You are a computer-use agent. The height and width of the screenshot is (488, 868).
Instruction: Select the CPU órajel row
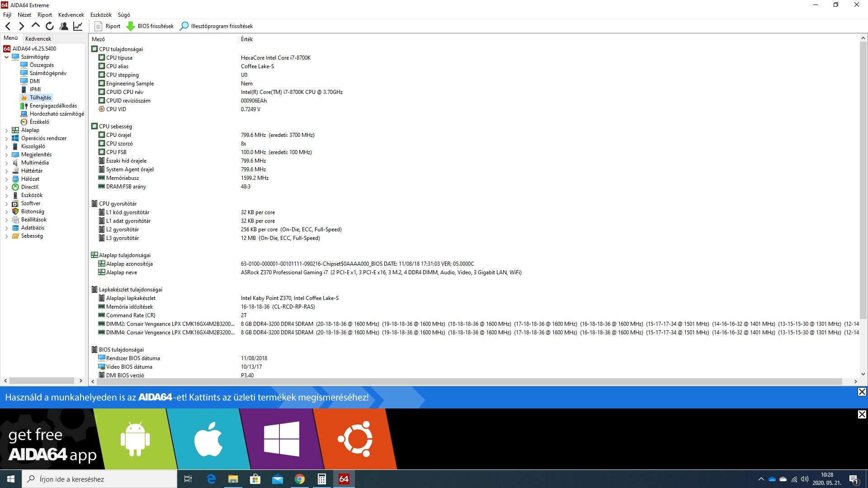tap(475, 135)
